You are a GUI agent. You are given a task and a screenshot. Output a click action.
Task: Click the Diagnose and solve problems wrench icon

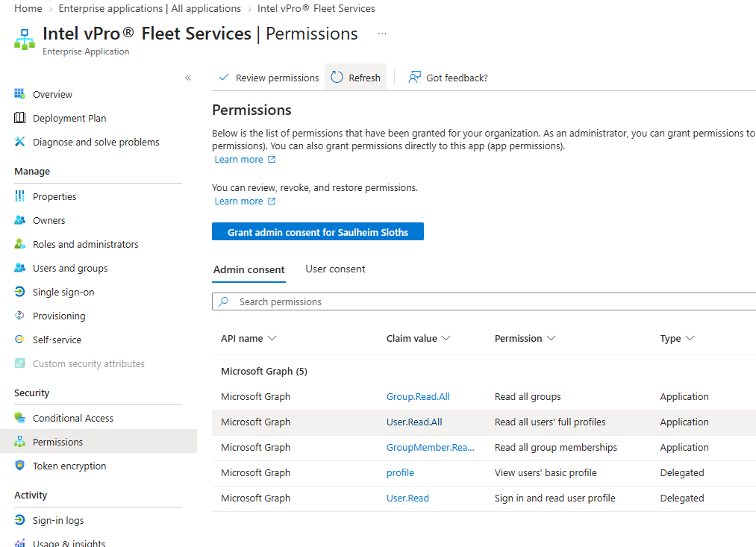[19, 142]
